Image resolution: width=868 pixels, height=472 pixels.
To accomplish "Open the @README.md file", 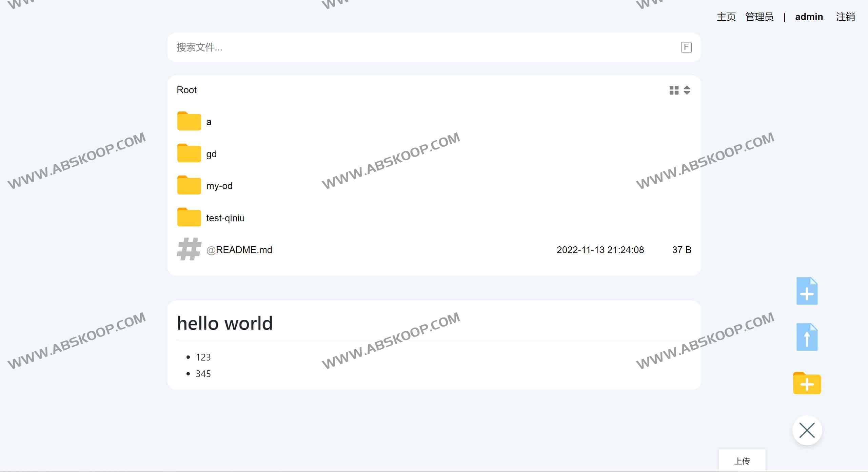I will click(x=239, y=250).
